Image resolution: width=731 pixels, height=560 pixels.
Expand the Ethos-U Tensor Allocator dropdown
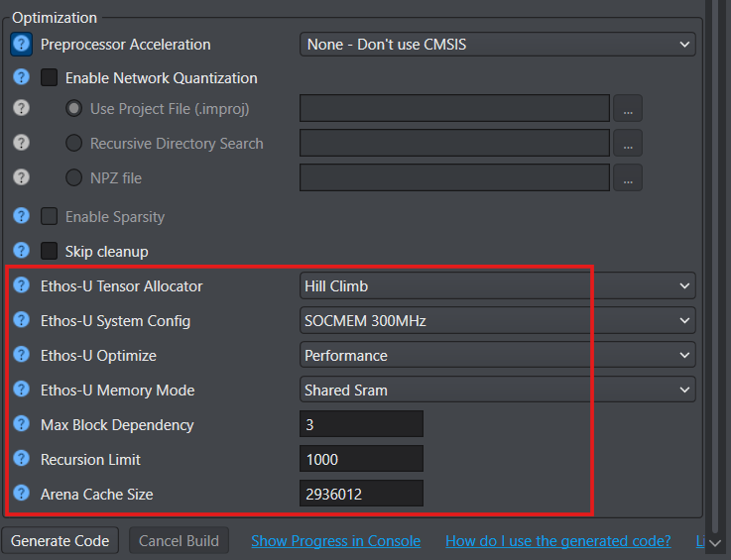tap(497, 286)
